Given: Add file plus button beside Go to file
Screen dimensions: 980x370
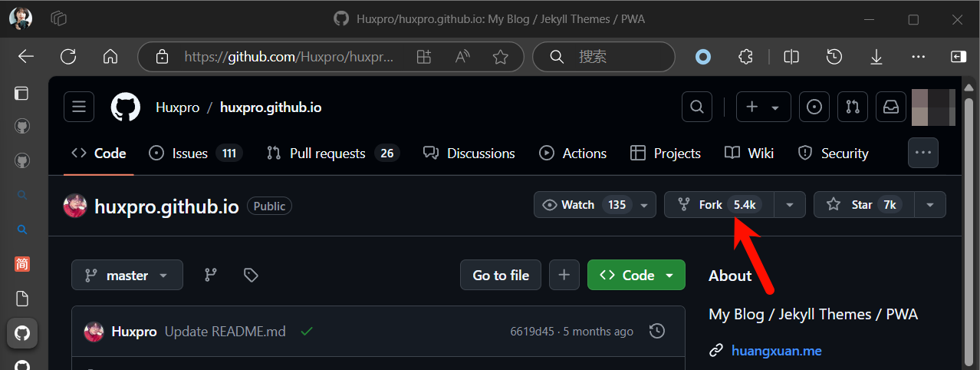Looking at the screenshot, I should click(x=564, y=275).
